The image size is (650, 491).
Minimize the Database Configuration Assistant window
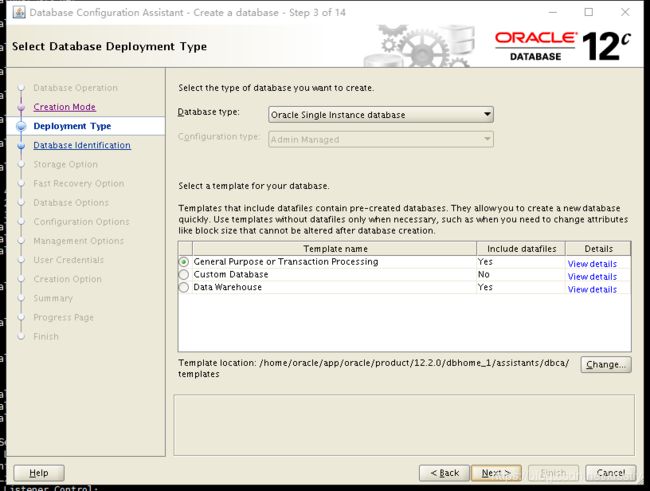click(x=553, y=12)
